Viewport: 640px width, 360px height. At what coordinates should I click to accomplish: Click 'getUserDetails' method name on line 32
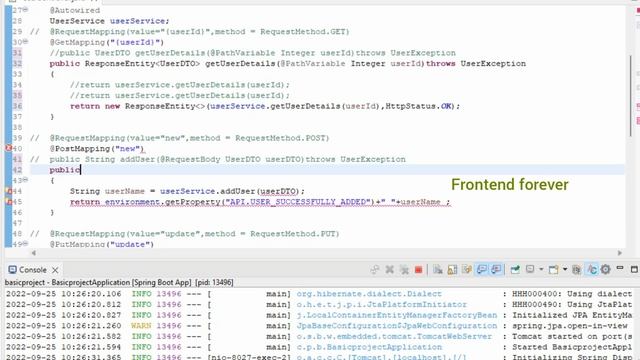coord(240,63)
